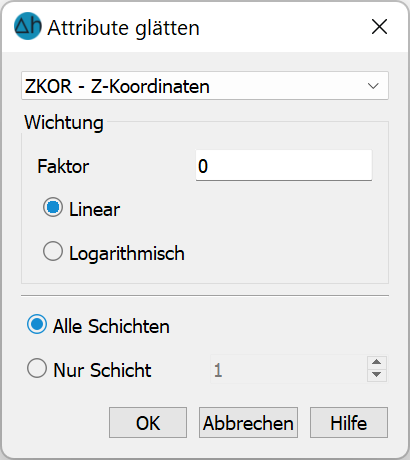Select the Linear radio button circle
The width and height of the screenshot is (410, 460).
pyautogui.click(x=53, y=207)
